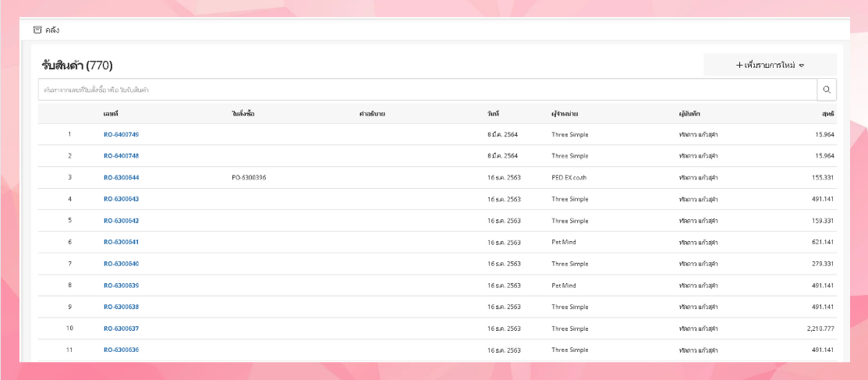
Task: Click net amount 621.141
Action: click(x=824, y=242)
